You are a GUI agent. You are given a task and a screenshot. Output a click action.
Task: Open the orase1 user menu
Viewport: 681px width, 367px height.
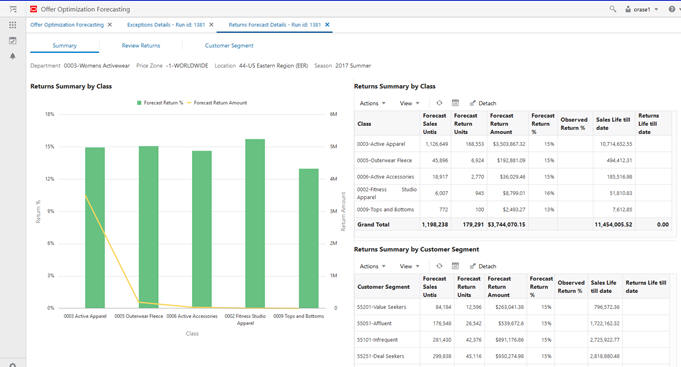click(642, 9)
